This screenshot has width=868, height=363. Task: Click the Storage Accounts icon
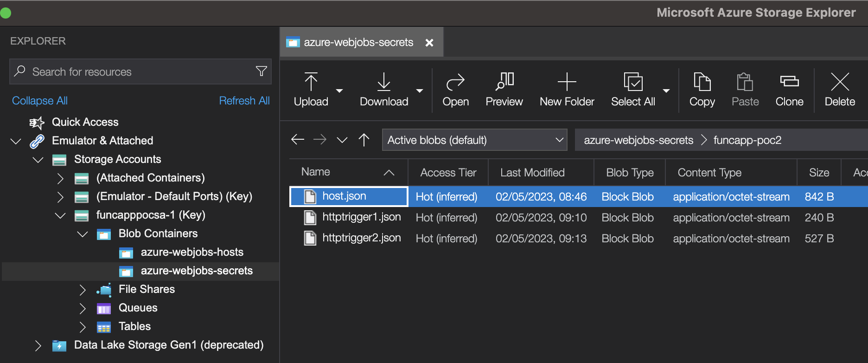pyautogui.click(x=59, y=160)
